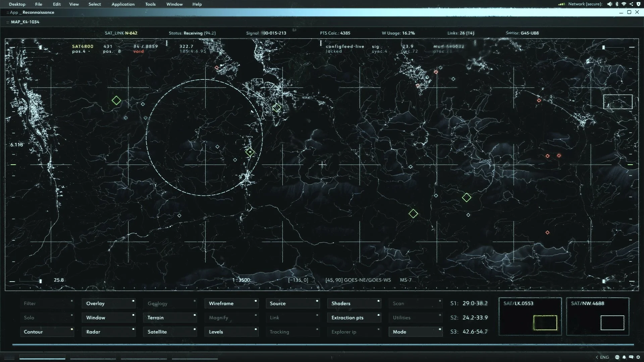Toggle the Satellite layer option
The height and width of the screenshot is (362, 644).
click(170, 332)
